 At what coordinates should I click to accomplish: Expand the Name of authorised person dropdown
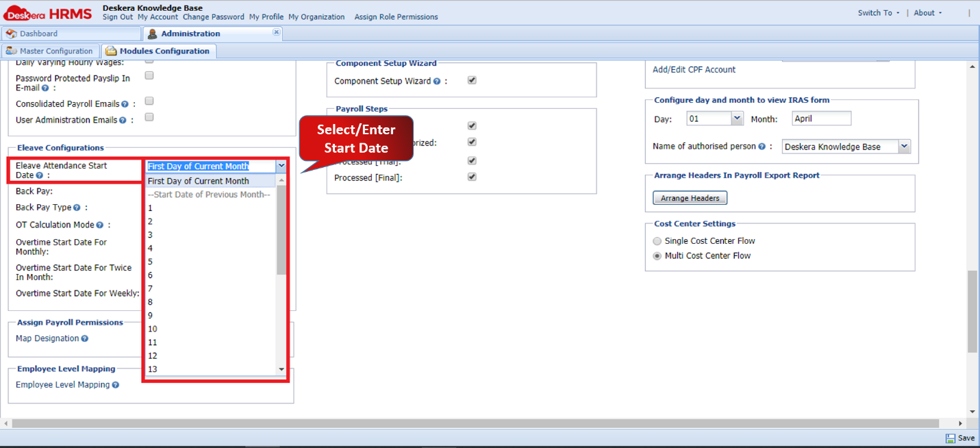(x=904, y=146)
